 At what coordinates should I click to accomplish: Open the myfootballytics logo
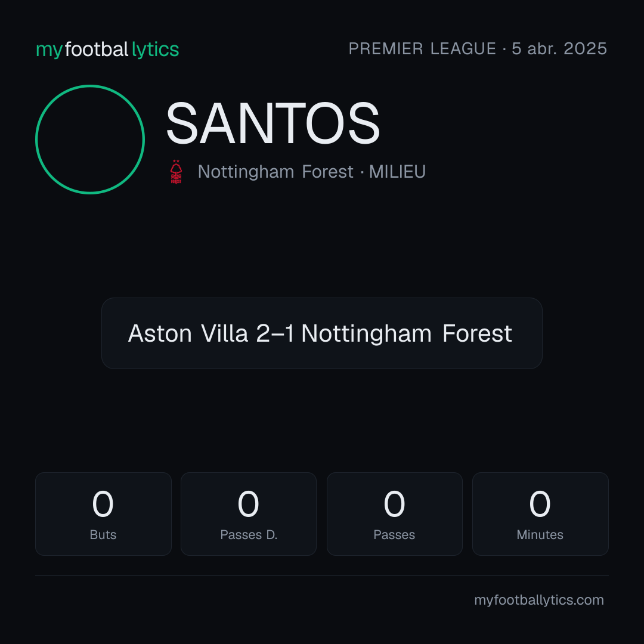click(x=107, y=49)
